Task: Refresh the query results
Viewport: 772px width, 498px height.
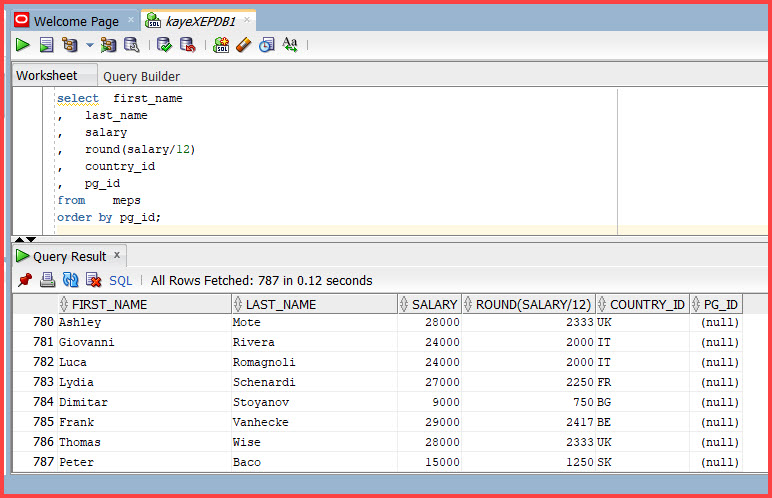Action: tap(70, 280)
